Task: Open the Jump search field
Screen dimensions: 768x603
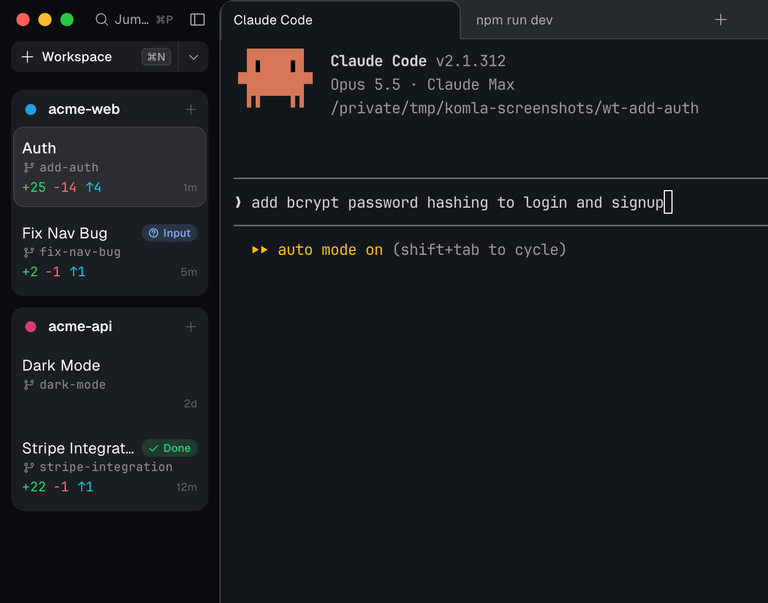Action: 134,20
